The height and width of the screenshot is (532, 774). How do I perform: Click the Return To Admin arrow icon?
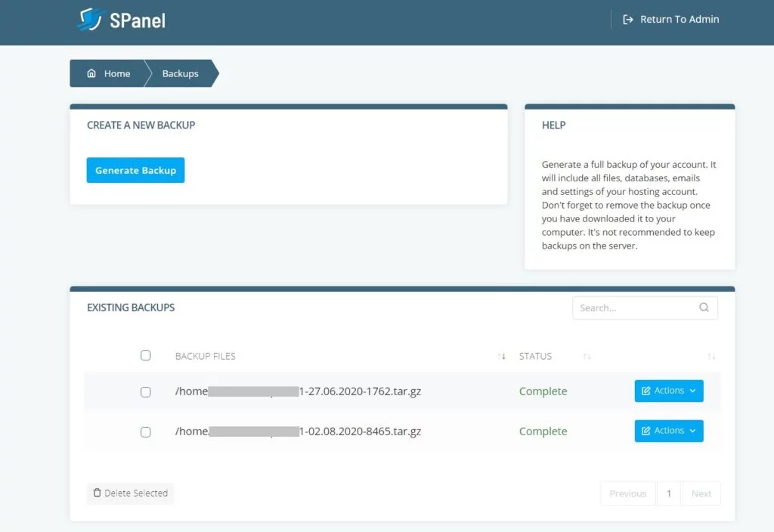[628, 20]
